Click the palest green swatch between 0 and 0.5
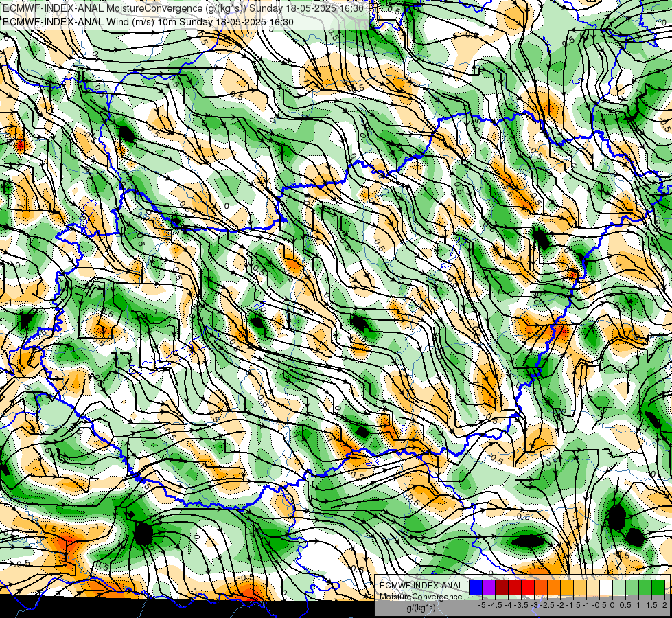 coord(619,588)
